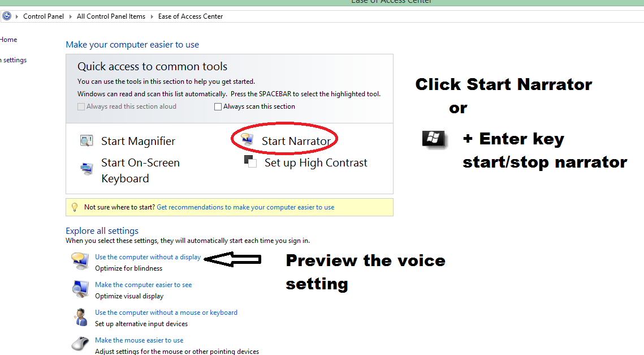Click the easier to see monitor icon
The height and width of the screenshot is (355, 644).
pos(80,289)
